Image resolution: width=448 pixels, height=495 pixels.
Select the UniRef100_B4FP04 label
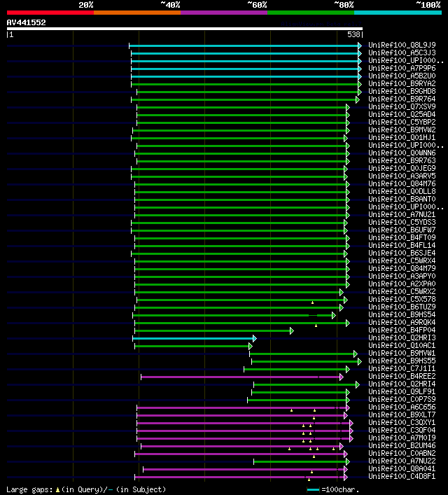[402, 330]
